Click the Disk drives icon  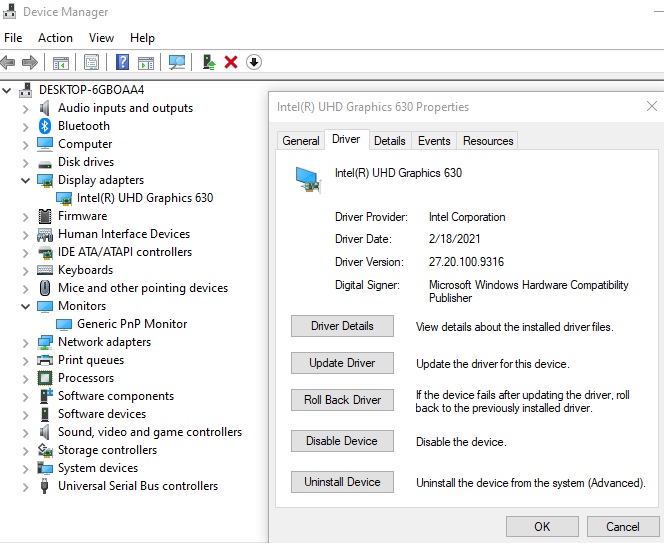point(45,164)
